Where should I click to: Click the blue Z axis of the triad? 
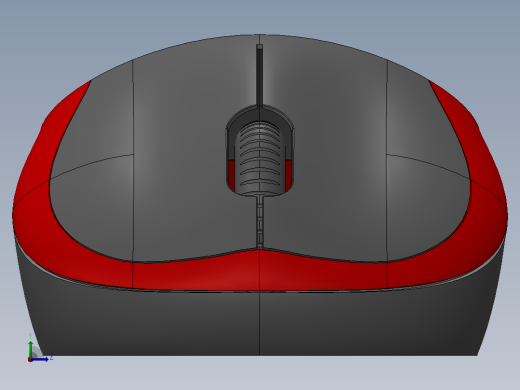40,359
